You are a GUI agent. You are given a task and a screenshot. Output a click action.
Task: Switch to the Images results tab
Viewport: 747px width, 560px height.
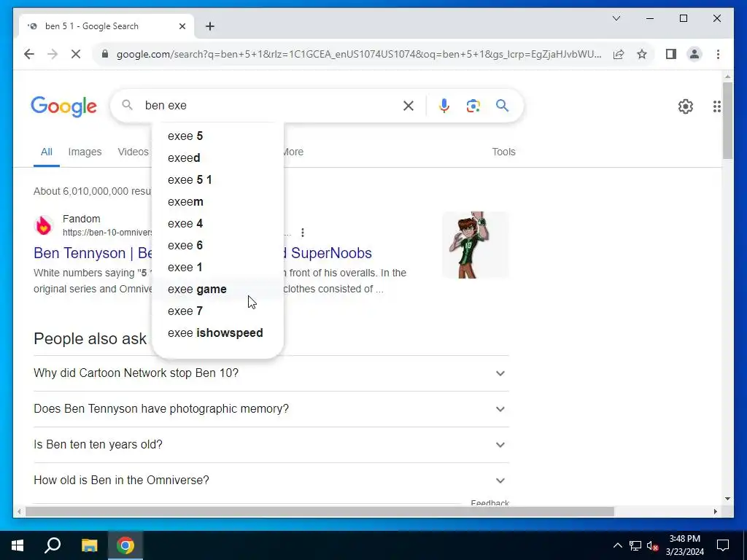click(x=85, y=152)
